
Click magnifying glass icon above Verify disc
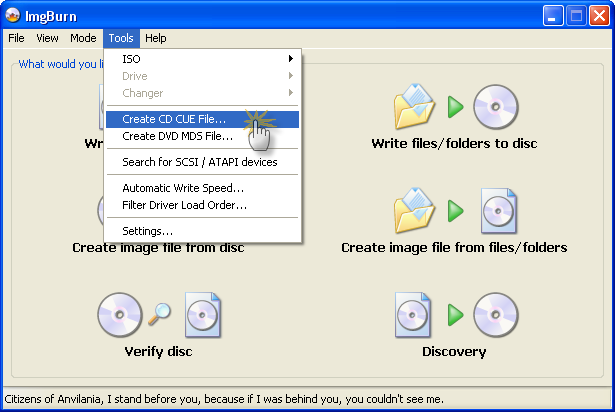click(159, 314)
